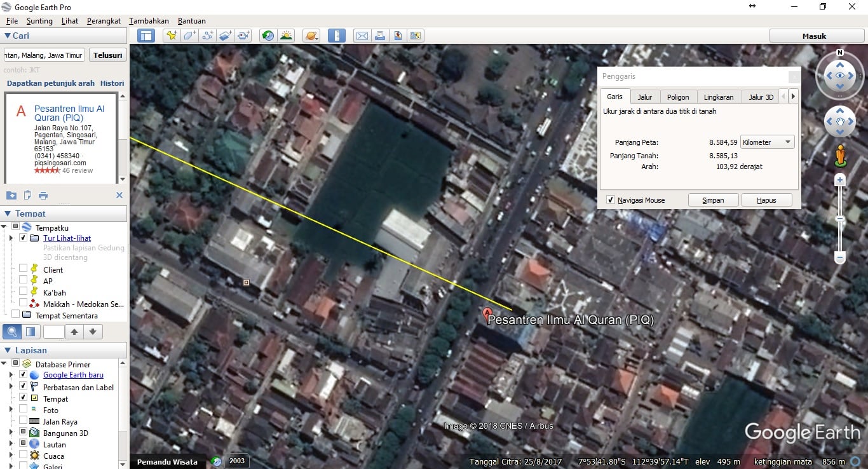Click the search location input field
The height and width of the screenshot is (469, 868).
pyautogui.click(x=44, y=55)
